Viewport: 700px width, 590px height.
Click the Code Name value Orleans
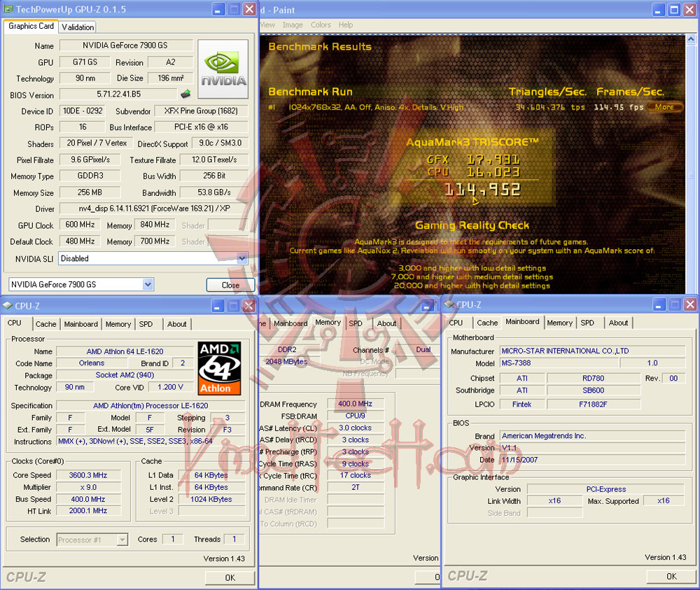pyautogui.click(x=92, y=363)
